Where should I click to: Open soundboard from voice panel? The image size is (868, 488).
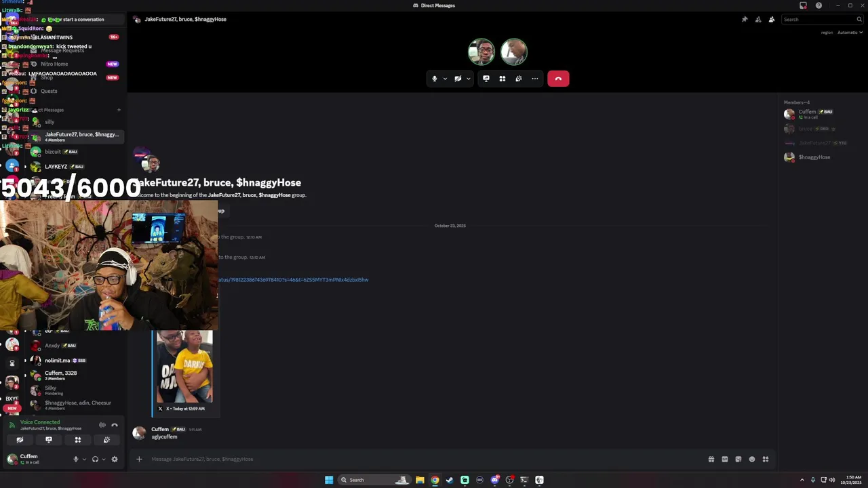pos(106,440)
